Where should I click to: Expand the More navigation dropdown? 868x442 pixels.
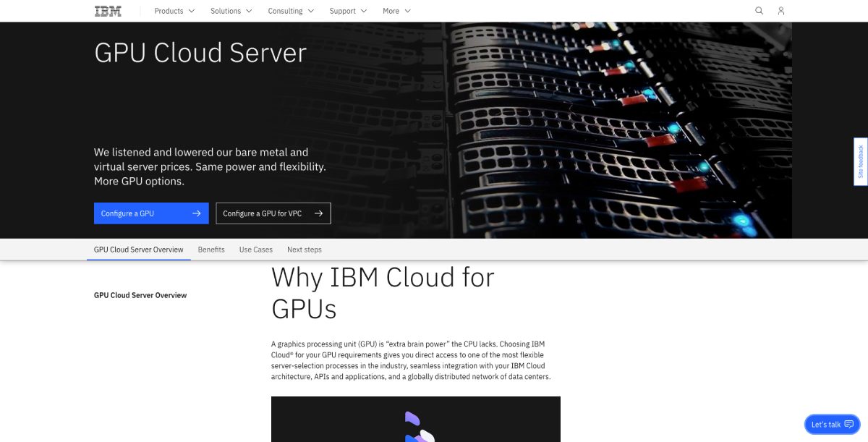[396, 11]
